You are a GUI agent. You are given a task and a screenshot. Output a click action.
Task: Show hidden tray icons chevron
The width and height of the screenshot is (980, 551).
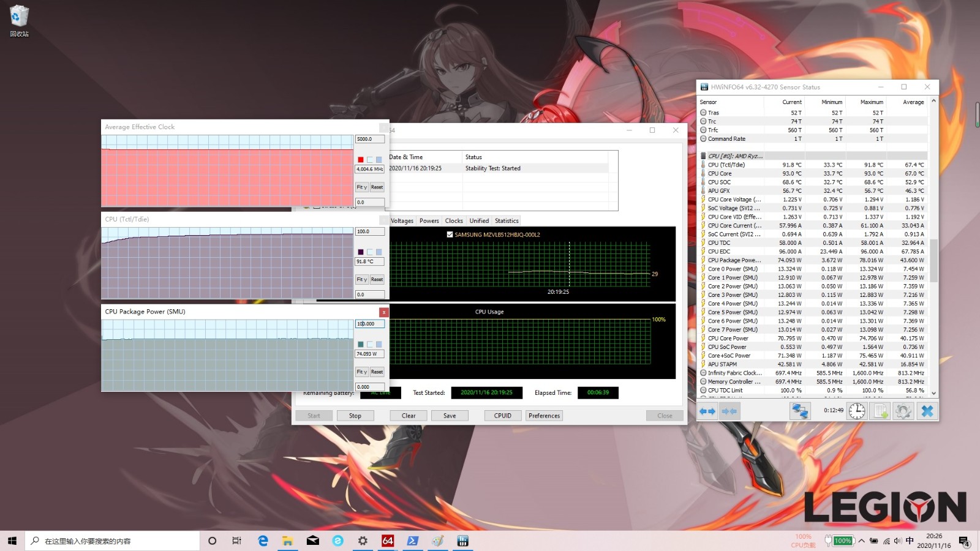(x=862, y=541)
